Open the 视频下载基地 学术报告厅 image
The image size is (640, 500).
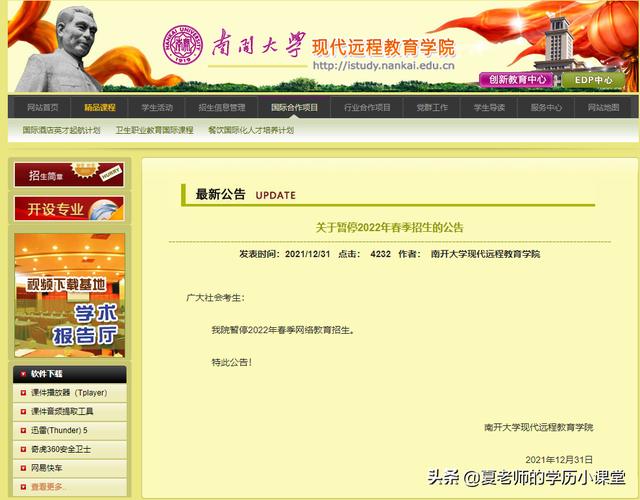click(69, 295)
